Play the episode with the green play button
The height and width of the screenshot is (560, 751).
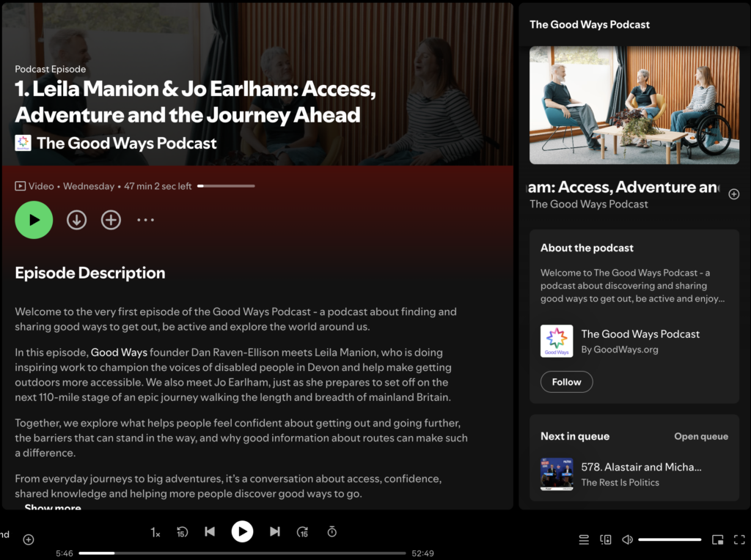(x=34, y=220)
